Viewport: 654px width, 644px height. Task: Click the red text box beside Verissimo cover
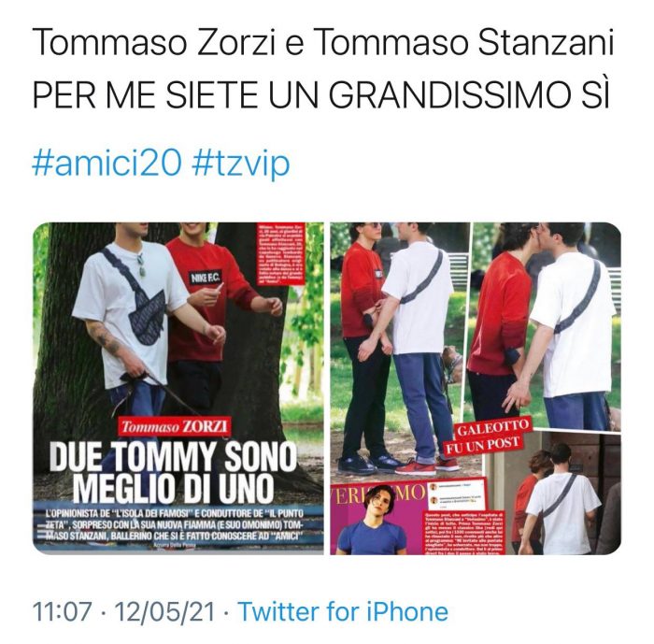pos(464,533)
